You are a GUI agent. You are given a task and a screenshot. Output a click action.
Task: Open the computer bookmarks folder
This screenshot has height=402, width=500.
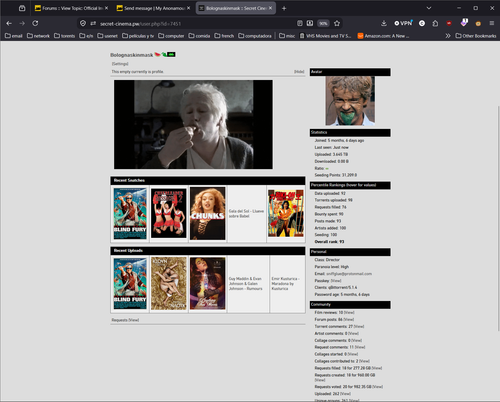click(x=171, y=36)
